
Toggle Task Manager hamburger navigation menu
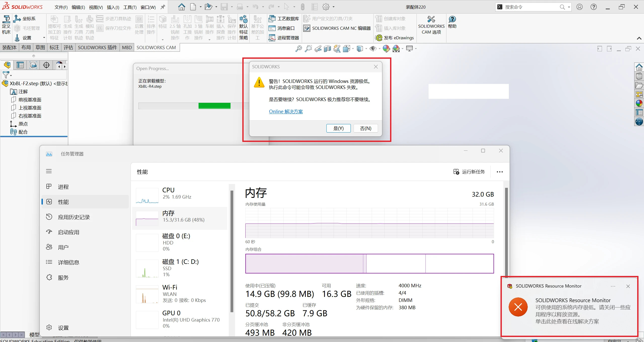tap(49, 171)
